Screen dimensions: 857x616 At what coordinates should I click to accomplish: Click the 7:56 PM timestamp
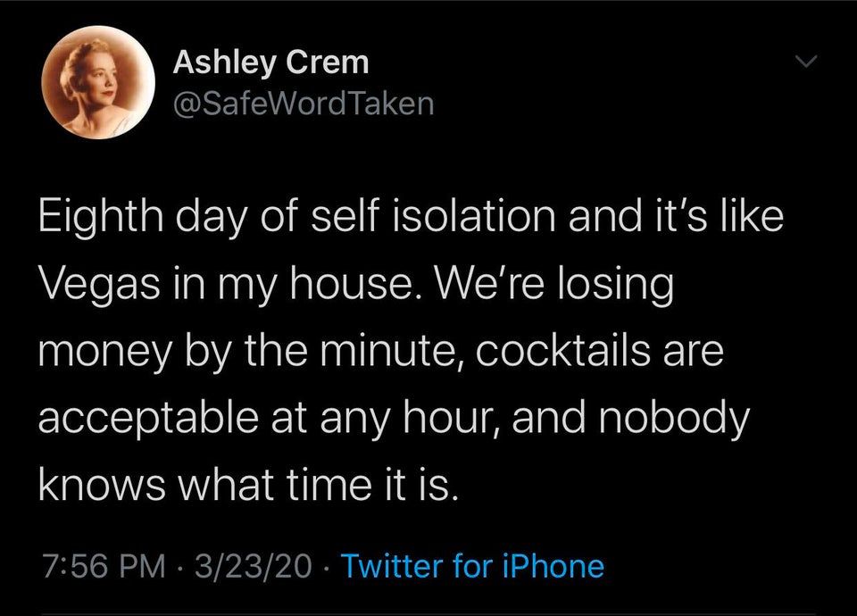coord(104,566)
